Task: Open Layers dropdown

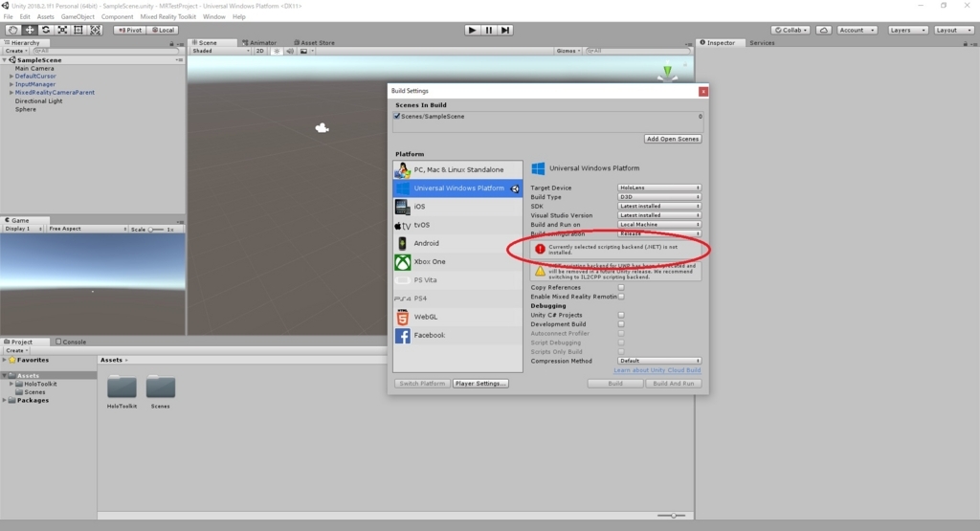Action: 907,30
